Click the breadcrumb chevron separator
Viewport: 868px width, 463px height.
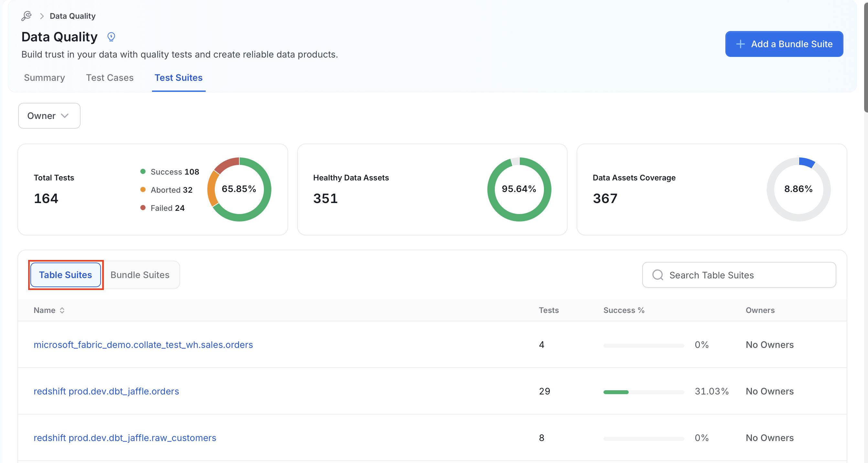tap(42, 16)
